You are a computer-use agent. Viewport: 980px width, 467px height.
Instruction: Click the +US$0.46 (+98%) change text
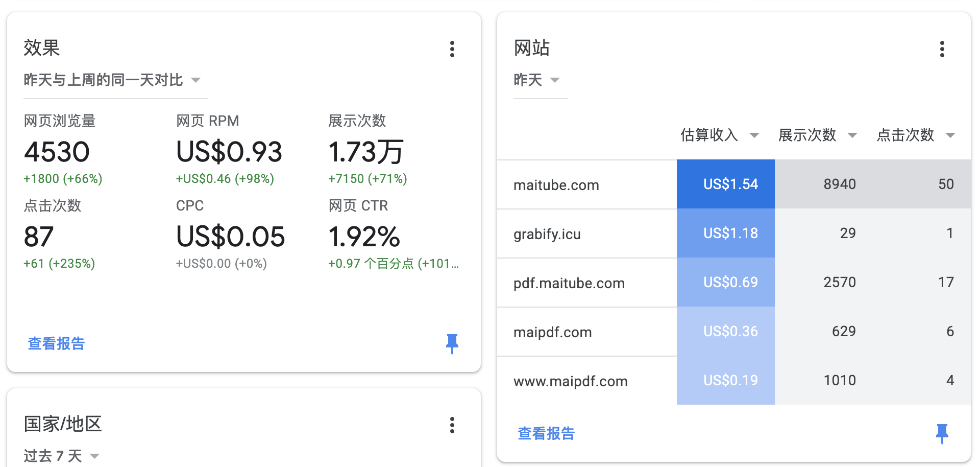coord(225,179)
